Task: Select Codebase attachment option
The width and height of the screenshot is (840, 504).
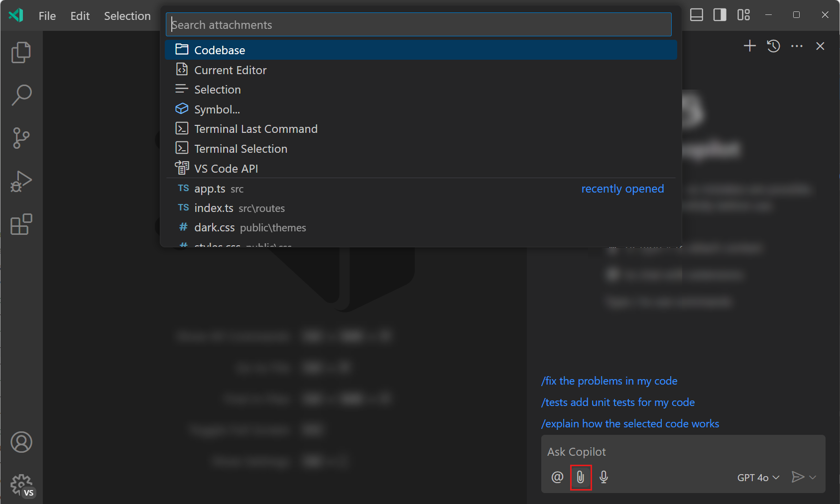Action: tap(421, 50)
